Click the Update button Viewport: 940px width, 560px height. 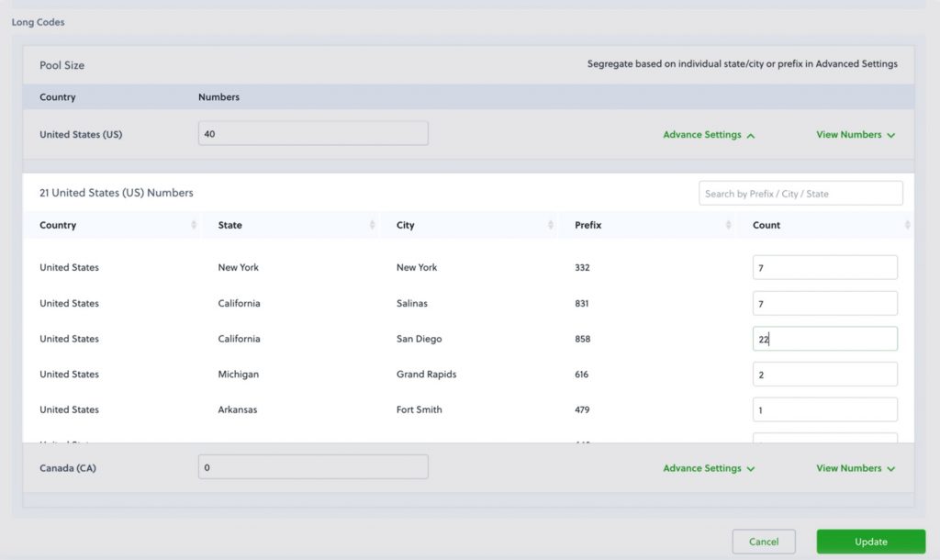pos(869,542)
